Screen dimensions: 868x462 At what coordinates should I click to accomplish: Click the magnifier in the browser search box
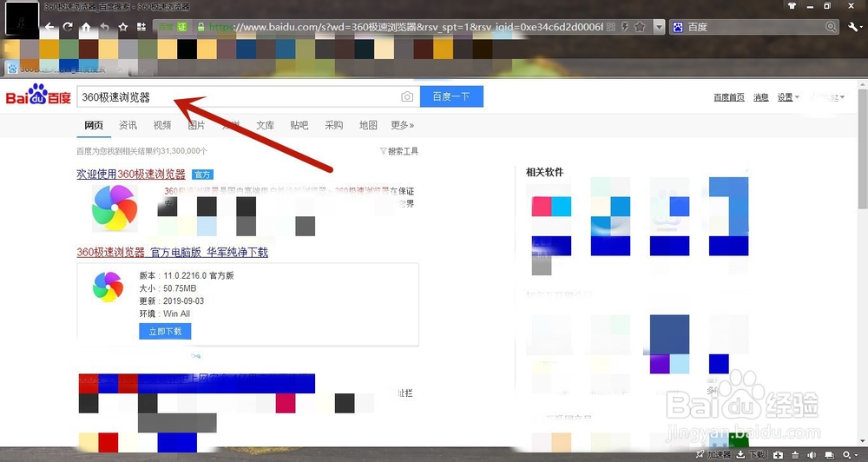coord(831,27)
